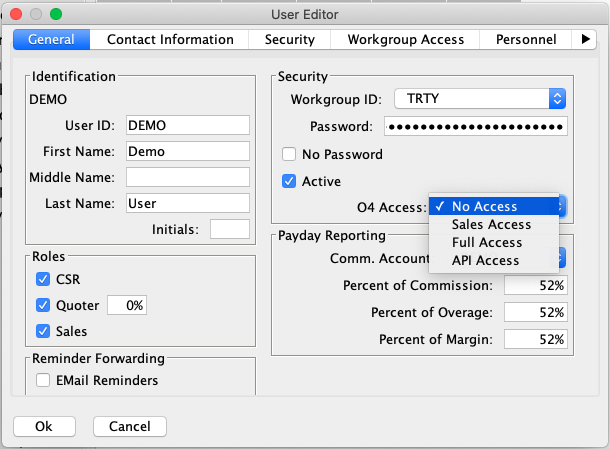Image resolution: width=610 pixels, height=449 pixels.
Task: Open the Workgroup ID TRTY dropdown
Action: point(480,99)
